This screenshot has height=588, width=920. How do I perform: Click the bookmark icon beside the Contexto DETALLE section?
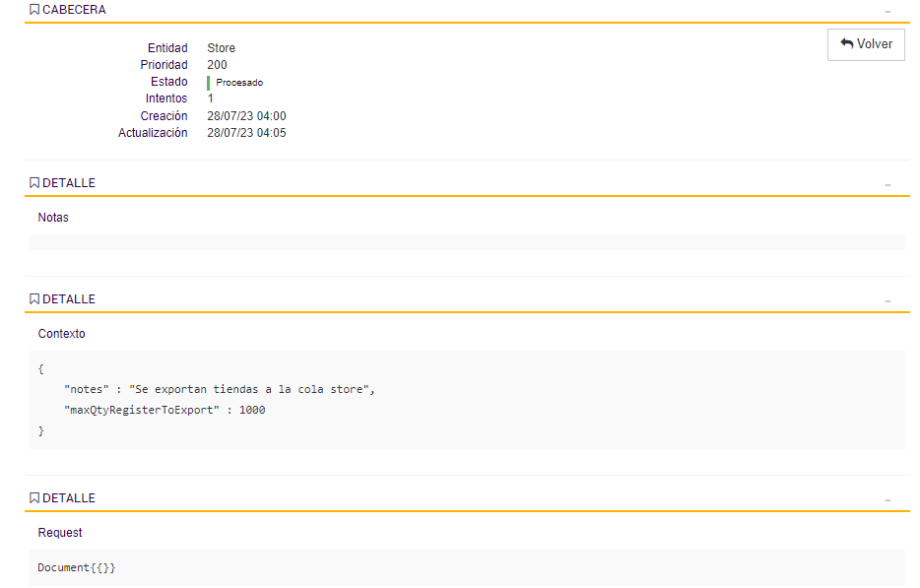[34, 298]
